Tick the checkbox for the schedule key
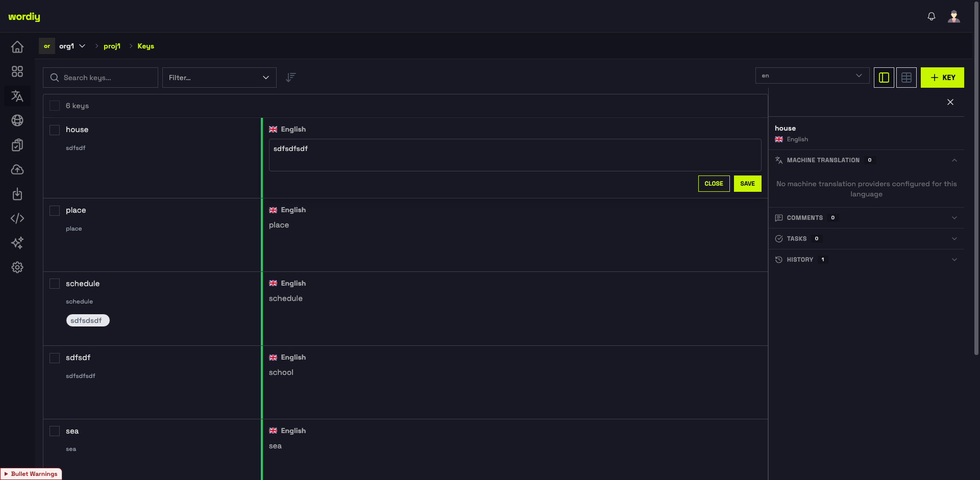The width and height of the screenshot is (980, 480). click(55, 284)
